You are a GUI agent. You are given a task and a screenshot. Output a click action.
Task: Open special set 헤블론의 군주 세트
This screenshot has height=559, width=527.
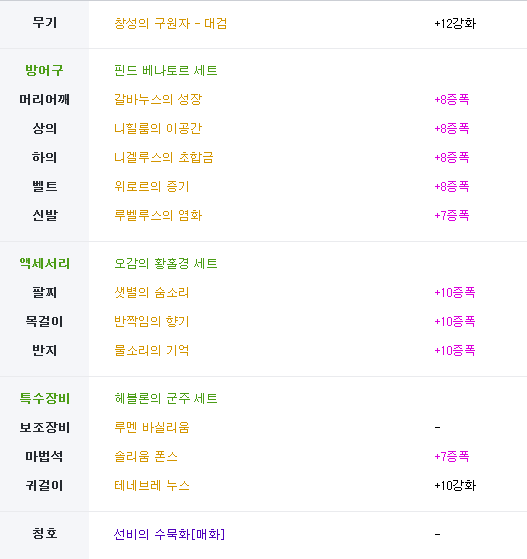[x=165, y=398]
